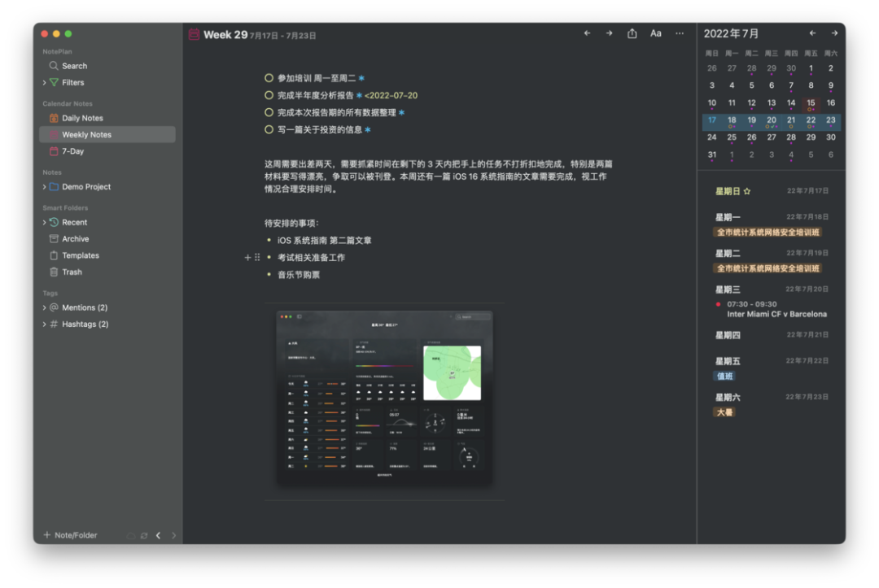
Task: Open Daily Notes in the sidebar
Action: pyautogui.click(x=82, y=118)
